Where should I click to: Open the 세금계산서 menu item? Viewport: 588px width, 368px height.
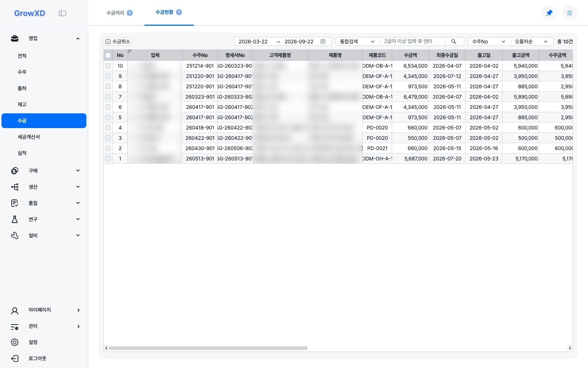click(x=44, y=137)
